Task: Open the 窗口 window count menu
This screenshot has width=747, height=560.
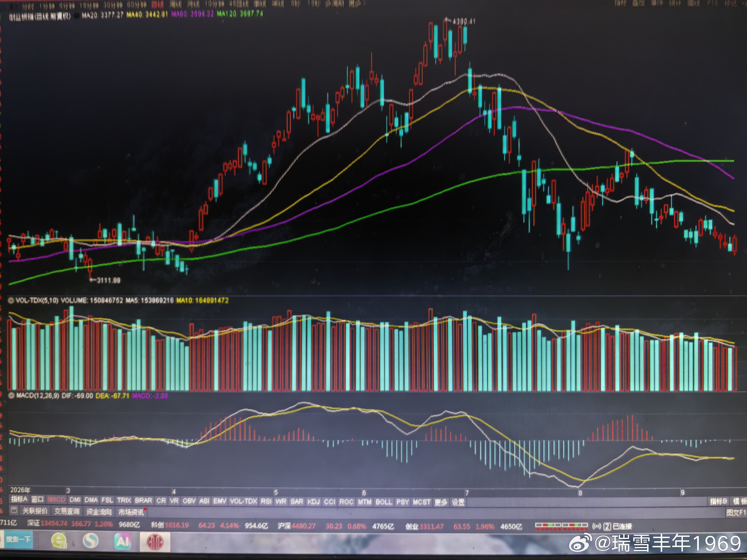Action: (38, 499)
